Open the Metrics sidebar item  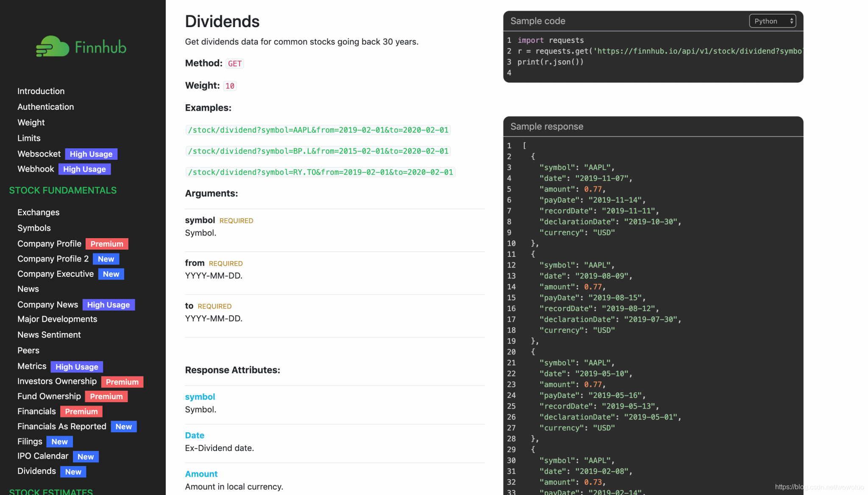pos(32,366)
